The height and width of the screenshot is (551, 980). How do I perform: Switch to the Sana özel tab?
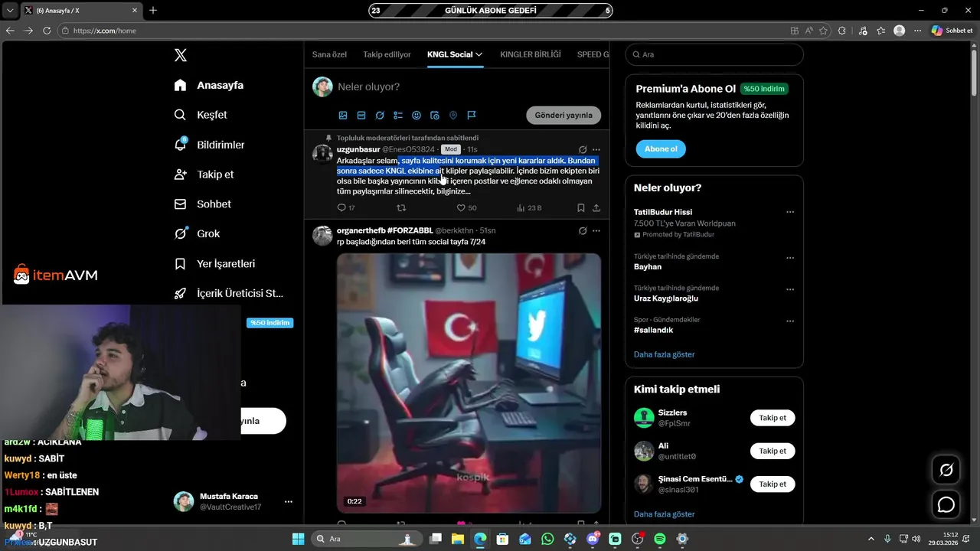pyautogui.click(x=329, y=54)
